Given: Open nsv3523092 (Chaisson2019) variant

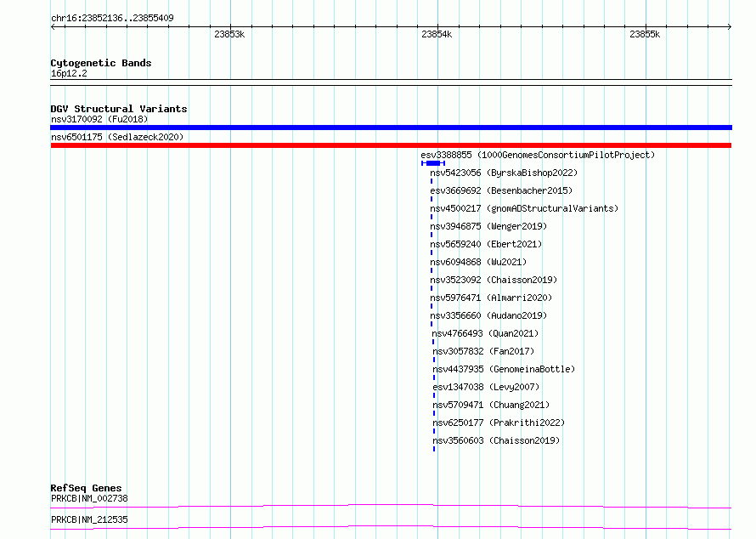Looking at the screenshot, I should tap(494, 280).
